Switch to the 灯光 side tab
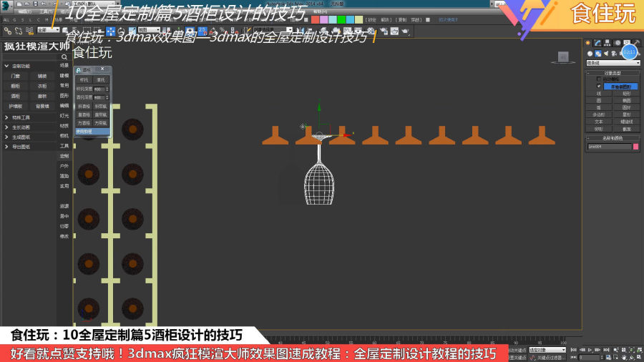The height and width of the screenshot is (362, 644). point(64,115)
